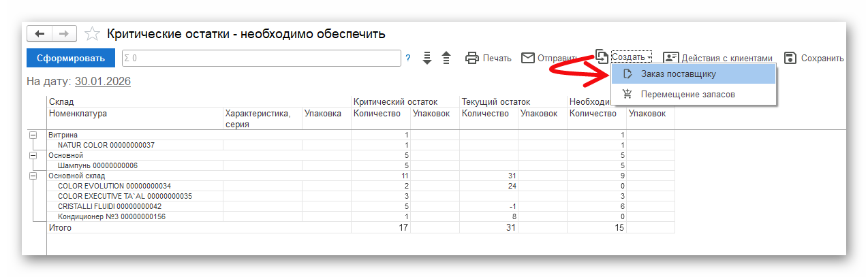
Task: Collapse the Витрина group
Action: click(x=33, y=135)
